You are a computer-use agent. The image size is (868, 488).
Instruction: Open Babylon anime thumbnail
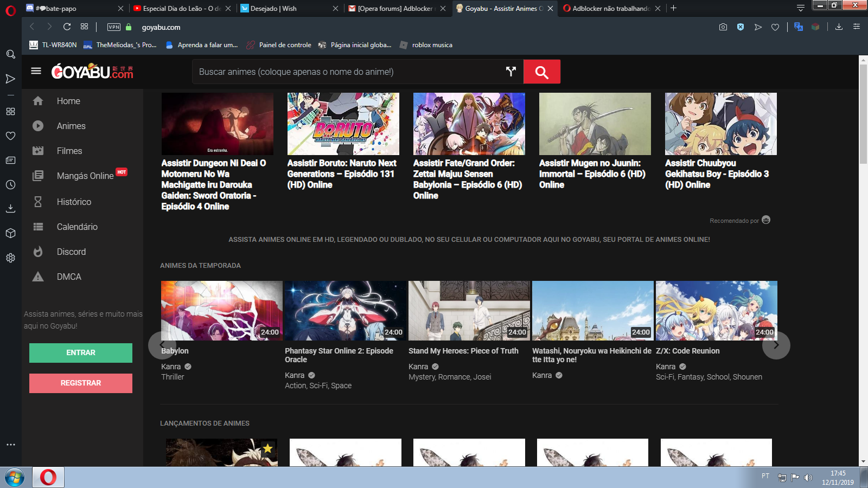tap(222, 311)
